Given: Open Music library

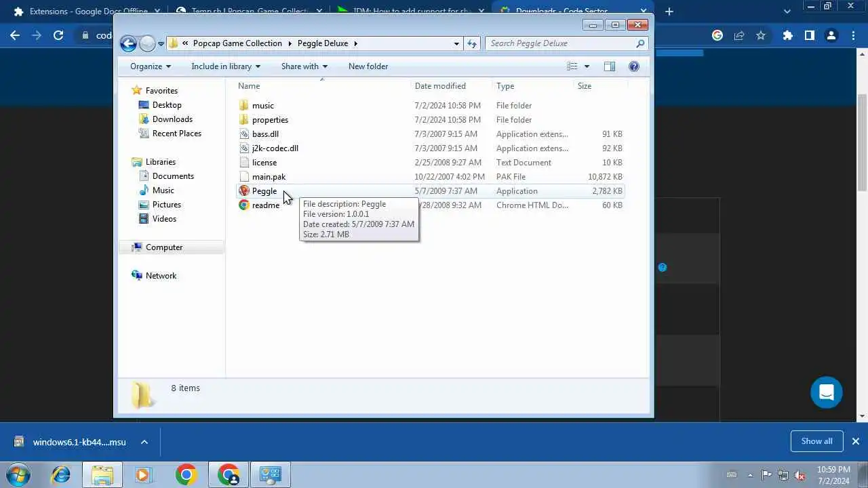Looking at the screenshot, I should click(163, 190).
